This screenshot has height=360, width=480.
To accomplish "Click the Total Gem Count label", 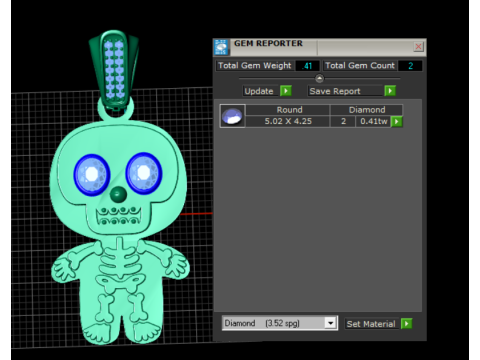I will pos(360,66).
